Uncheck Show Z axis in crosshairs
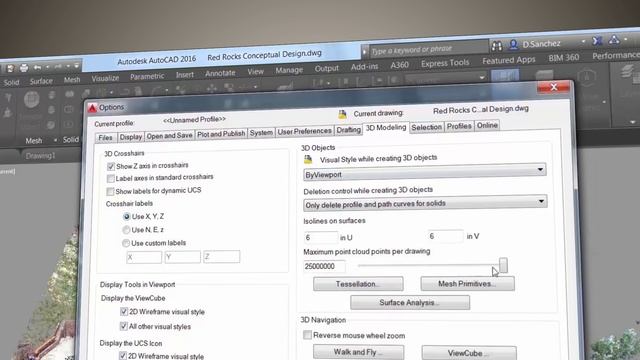The width and height of the screenshot is (640, 360). [111, 167]
